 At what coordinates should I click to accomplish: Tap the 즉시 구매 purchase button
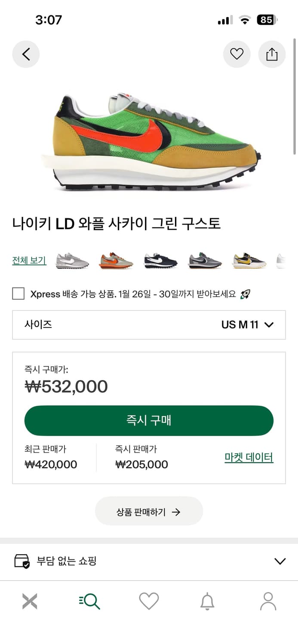[x=149, y=421]
